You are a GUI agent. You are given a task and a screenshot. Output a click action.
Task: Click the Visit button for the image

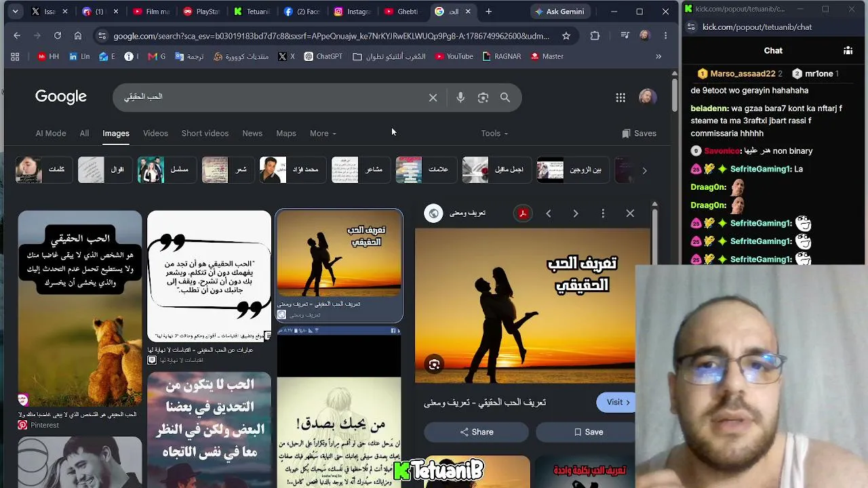tap(616, 402)
